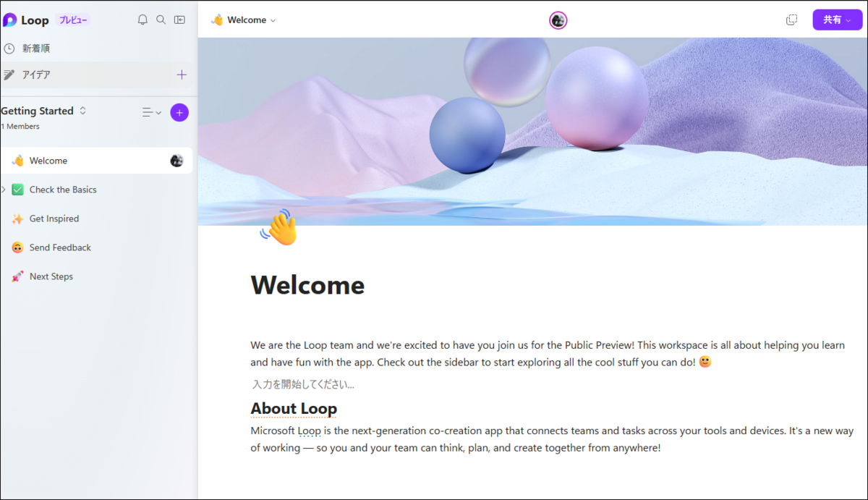This screenshot has width=868, height=500.
Task: Open notifications bell
Action: 142,20
